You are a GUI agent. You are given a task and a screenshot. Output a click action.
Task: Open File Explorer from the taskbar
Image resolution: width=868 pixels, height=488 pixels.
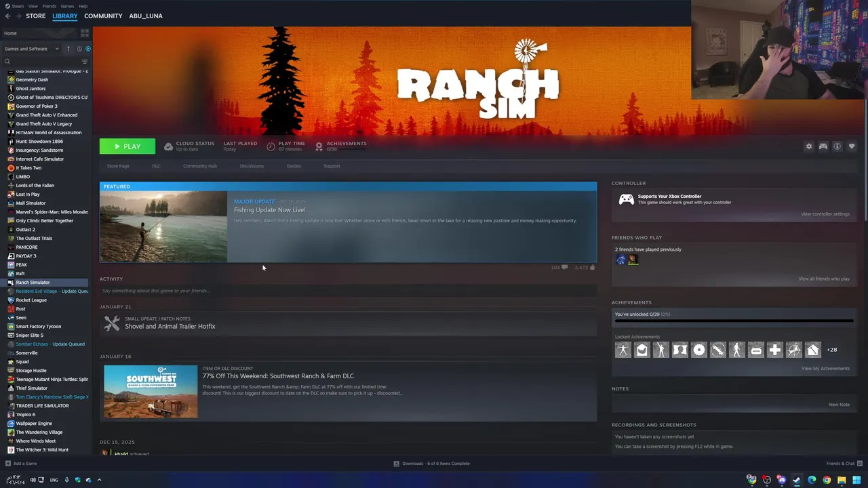coord(842,480)
